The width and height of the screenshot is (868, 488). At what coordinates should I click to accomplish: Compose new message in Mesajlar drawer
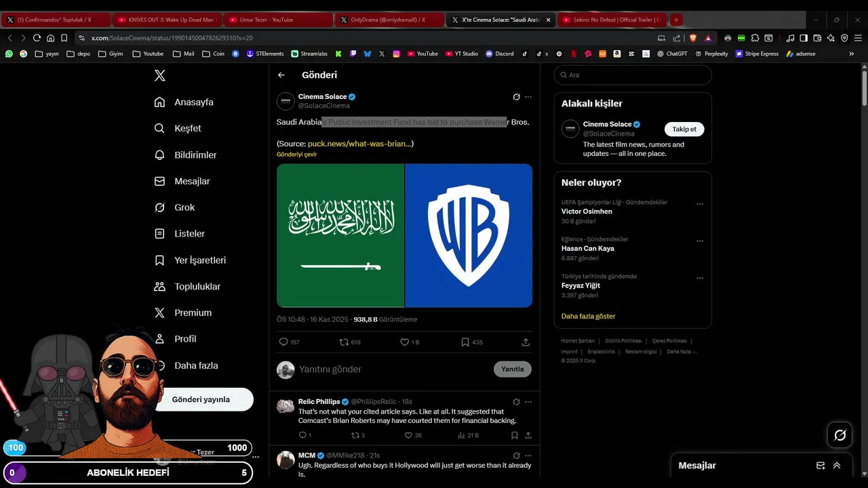pyautogui.click(x=821, y=466)
